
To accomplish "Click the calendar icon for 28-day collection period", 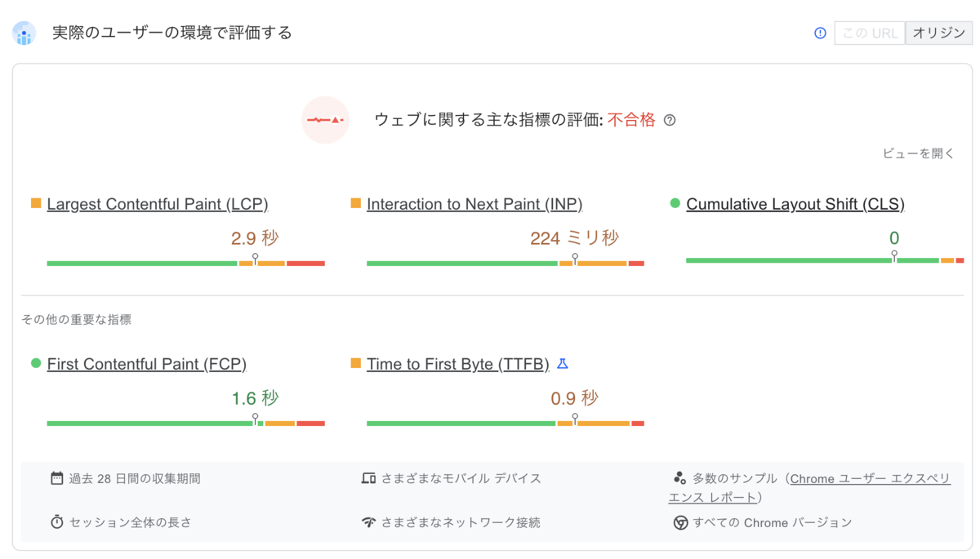I will [57, 478].
